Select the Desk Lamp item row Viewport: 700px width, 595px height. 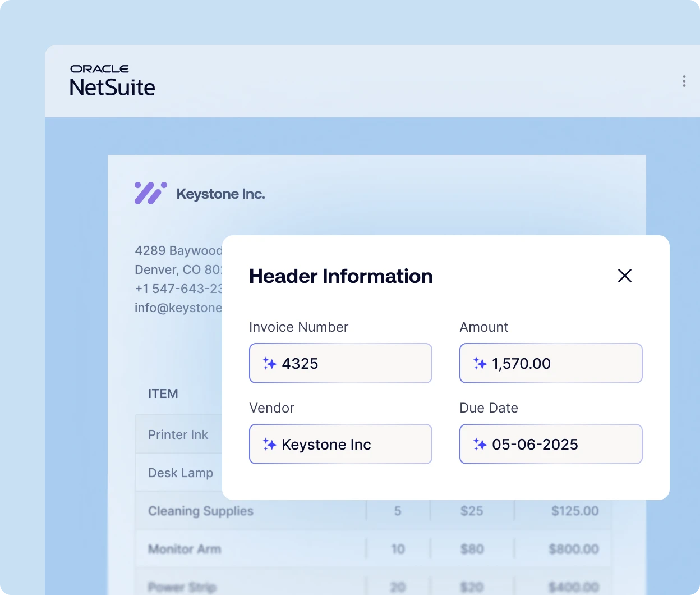[181, 473]
